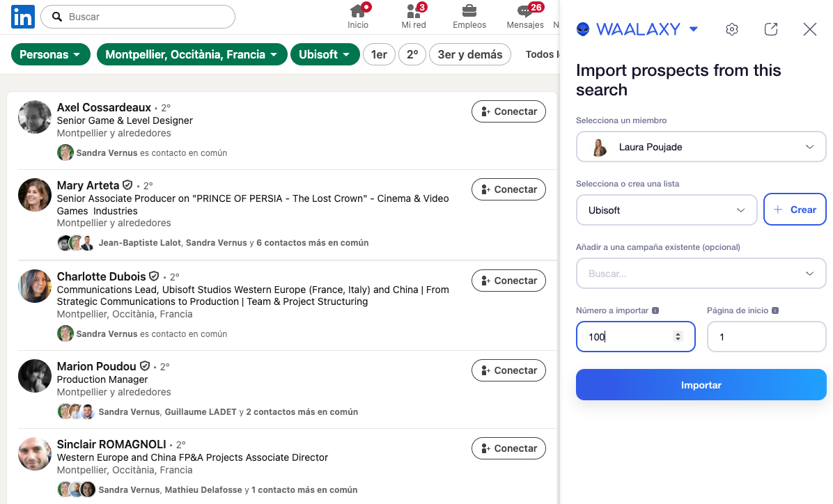Click the blue Importar button
833x504 pixels.
click(701, 385)
